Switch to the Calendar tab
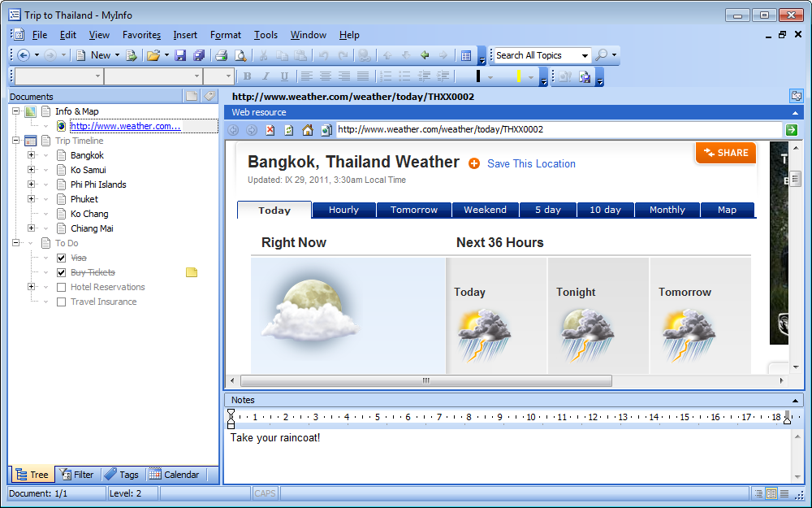Viewport: 812px width, 508px height. coord(174,475)
